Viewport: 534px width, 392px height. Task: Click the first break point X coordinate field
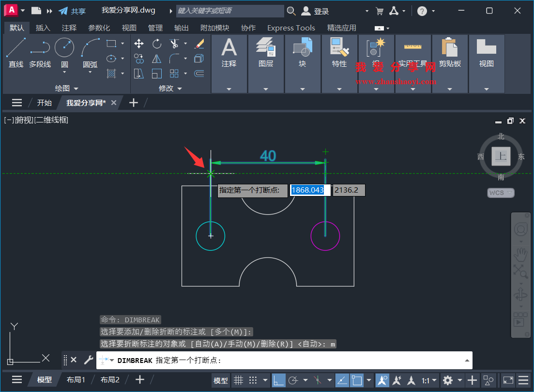pyautogui.click(x=310, y=190)
